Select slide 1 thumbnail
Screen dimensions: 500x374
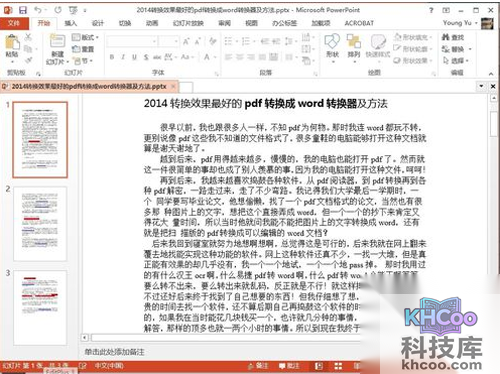(40, 140)
